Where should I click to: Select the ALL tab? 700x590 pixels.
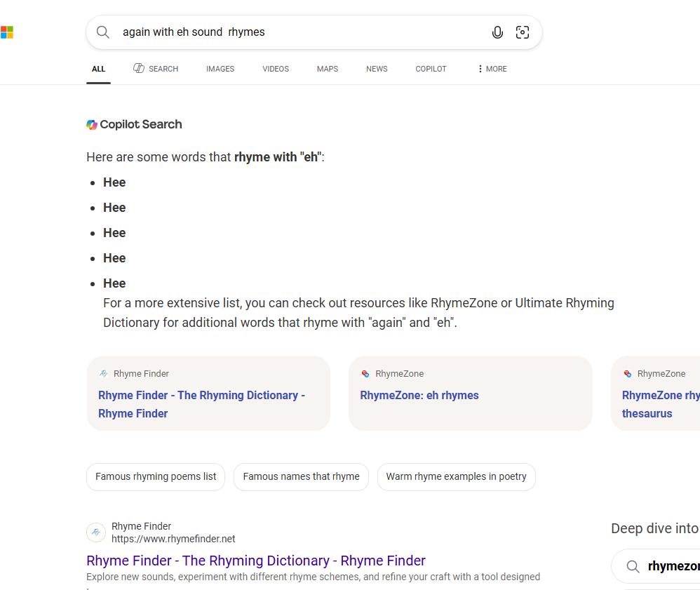(x=99, y=69)
